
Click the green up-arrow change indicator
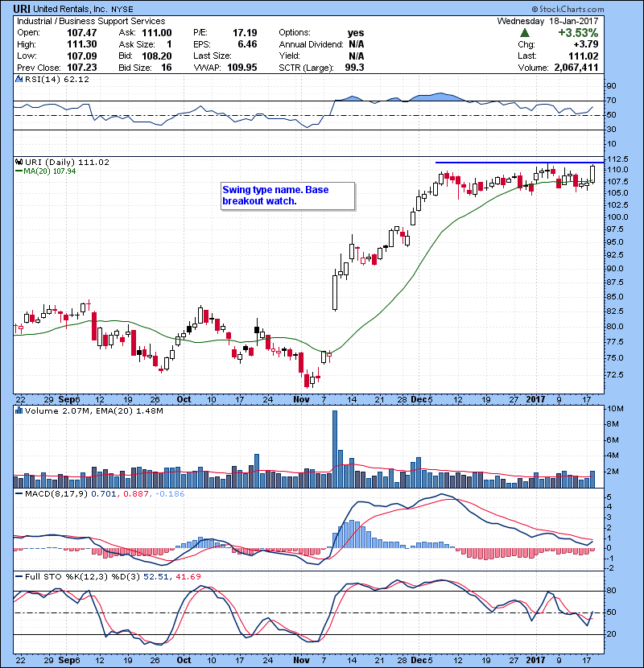point(525,33)
